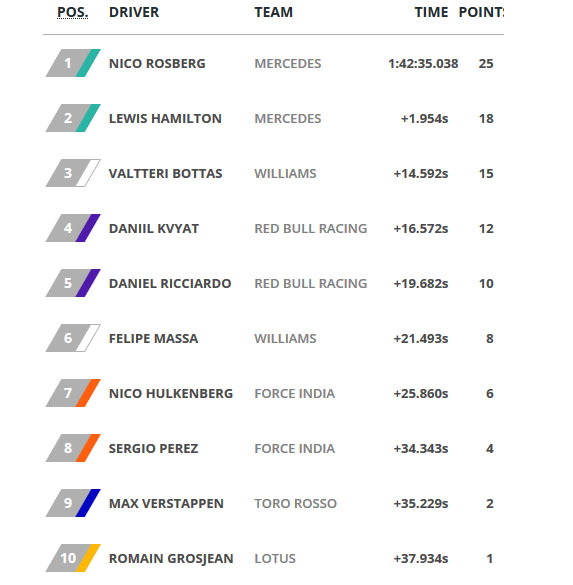Screen dimensions: 573x585
Task: Click Toro Rosso team name
Action: (x=295, y=504)
